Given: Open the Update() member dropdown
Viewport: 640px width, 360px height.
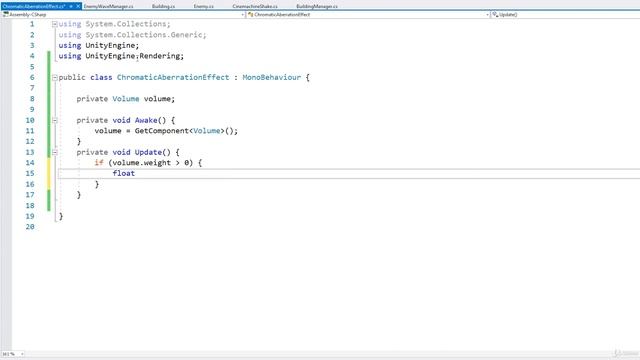Looking at the screenshot, I should [x=565, y=14].
